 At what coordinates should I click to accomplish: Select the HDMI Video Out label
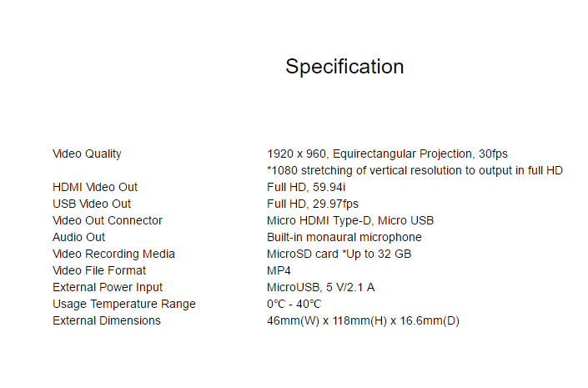tap(95, 187)
